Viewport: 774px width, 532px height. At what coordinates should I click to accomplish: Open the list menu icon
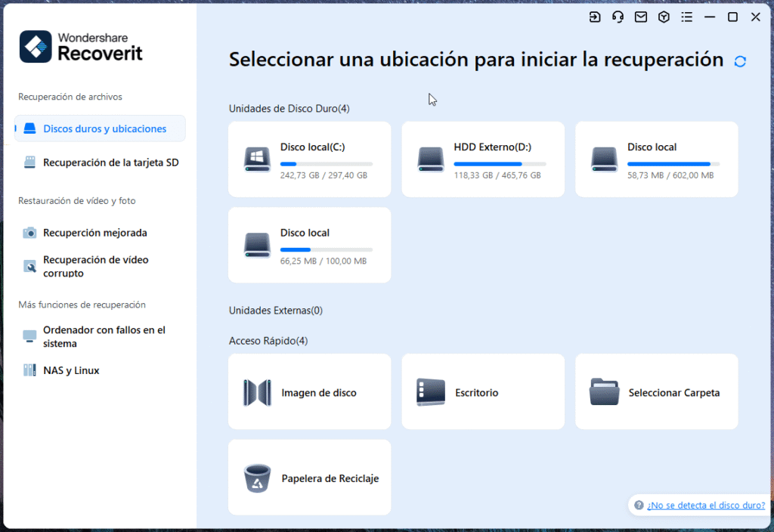pos(686,17)
